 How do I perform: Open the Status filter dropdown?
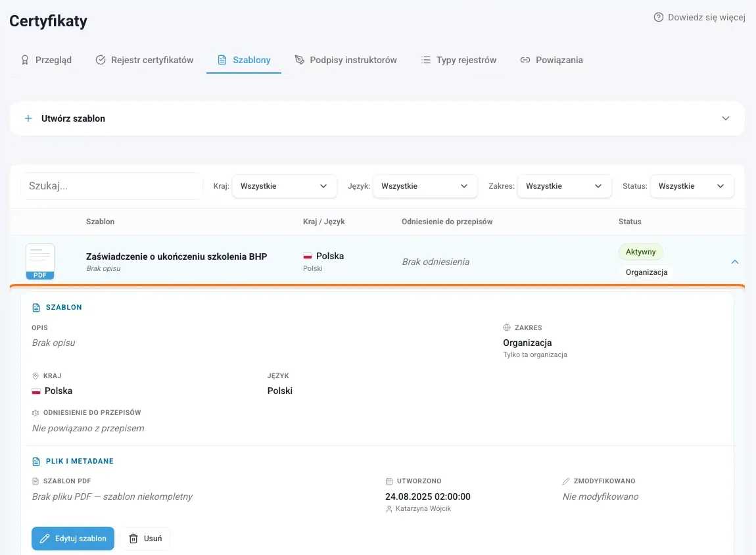(x=692, y=186)
